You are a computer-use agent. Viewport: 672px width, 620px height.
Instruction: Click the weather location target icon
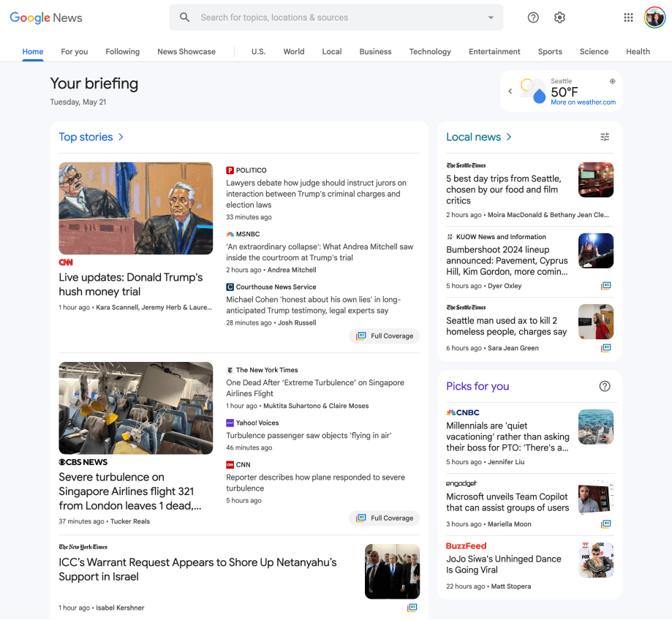pyautogui.click(x=613, y=81)
